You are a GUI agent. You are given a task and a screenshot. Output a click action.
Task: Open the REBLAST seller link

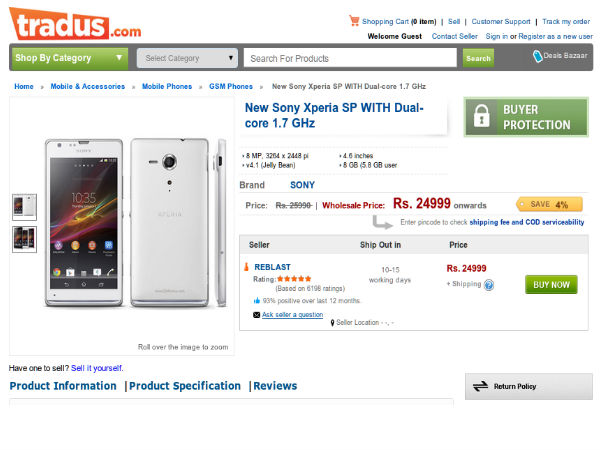pyautogui.click(x=273, y=267)
